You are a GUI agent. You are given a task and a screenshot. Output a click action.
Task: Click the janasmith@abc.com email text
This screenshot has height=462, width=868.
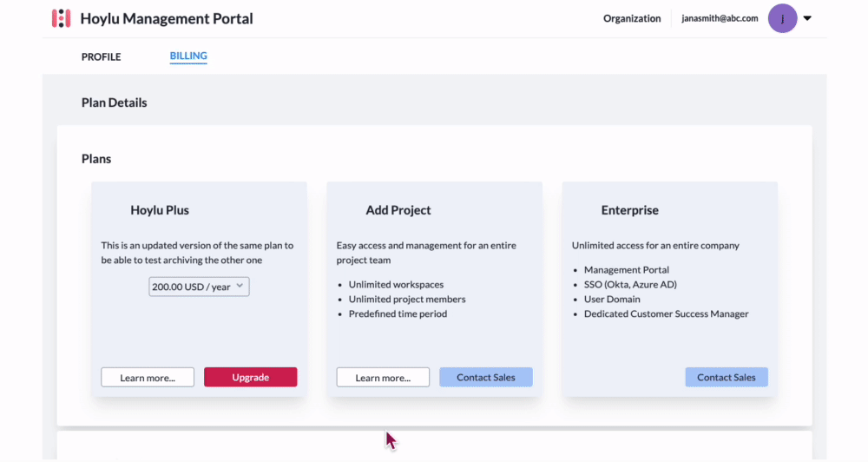coord(720,18)
